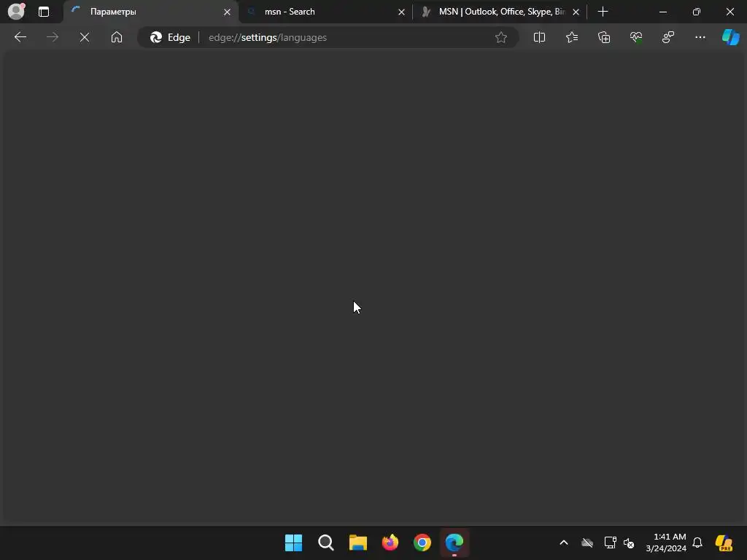Open Copilot preview in taskbar
Image resolution: width=747 pixels, height=560 pixels.
724,542
